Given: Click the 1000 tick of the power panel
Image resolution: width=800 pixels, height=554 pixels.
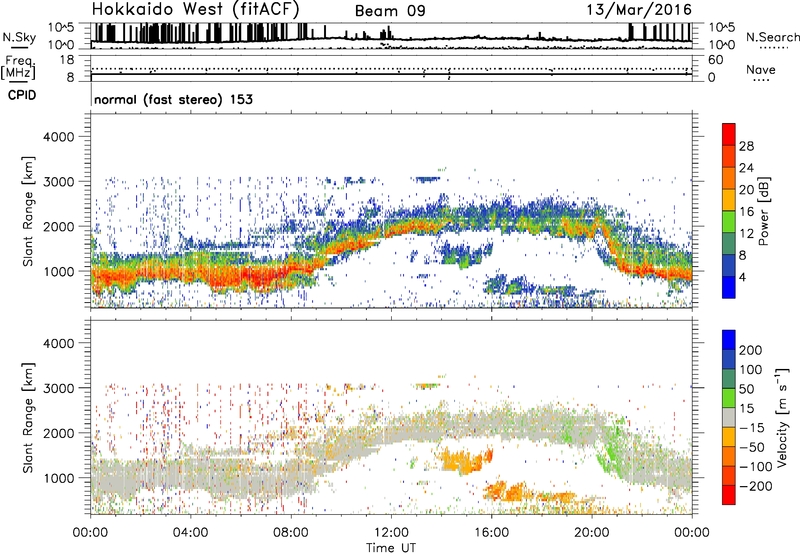Looking at the screenshot, I should click(x=59, y=271).
